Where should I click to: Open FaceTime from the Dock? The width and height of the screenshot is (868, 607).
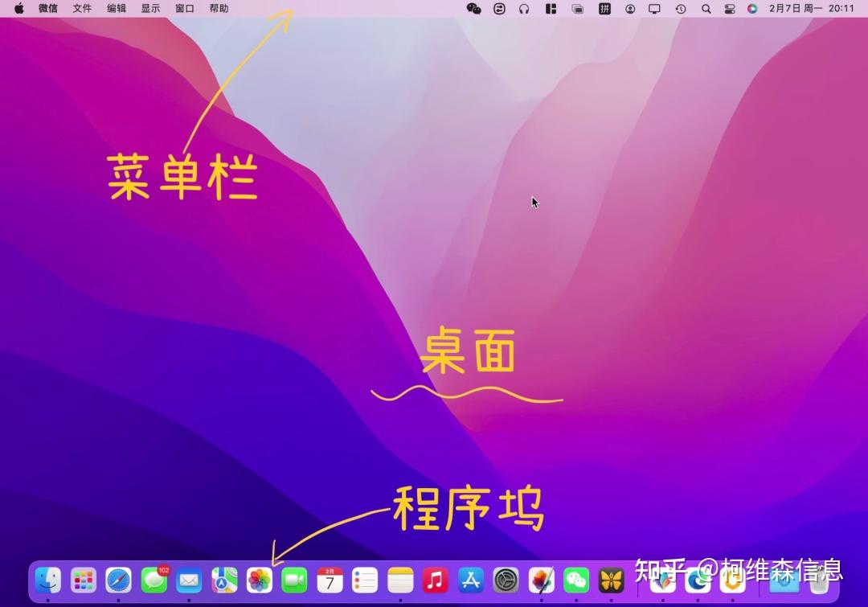click(x=294, y=580)
